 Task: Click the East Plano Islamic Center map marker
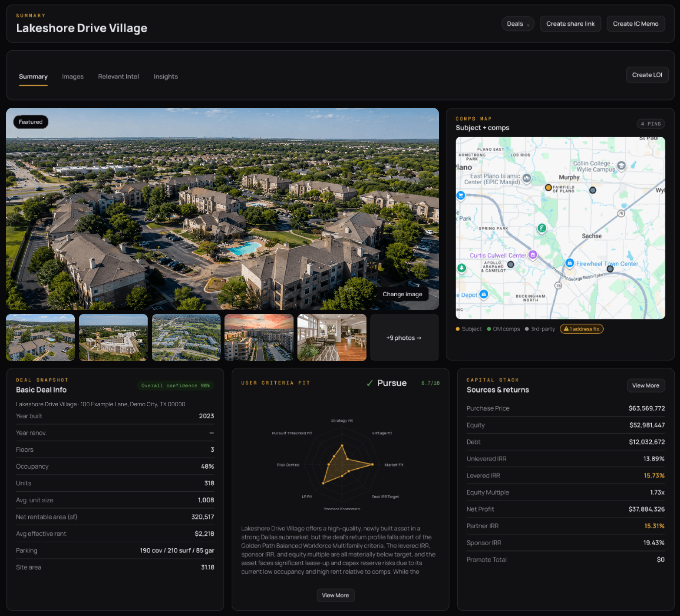pyautogui.click(x=527, y=178)
